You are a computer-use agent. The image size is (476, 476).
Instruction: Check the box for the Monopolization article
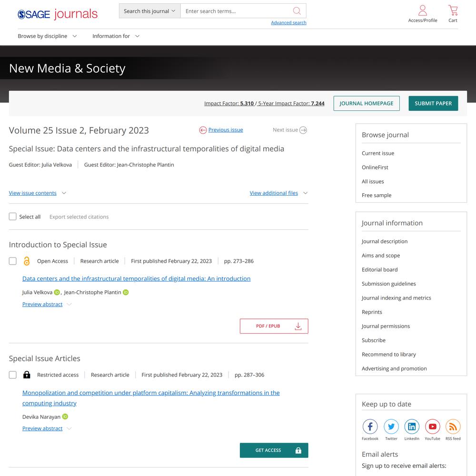point(12,375)
